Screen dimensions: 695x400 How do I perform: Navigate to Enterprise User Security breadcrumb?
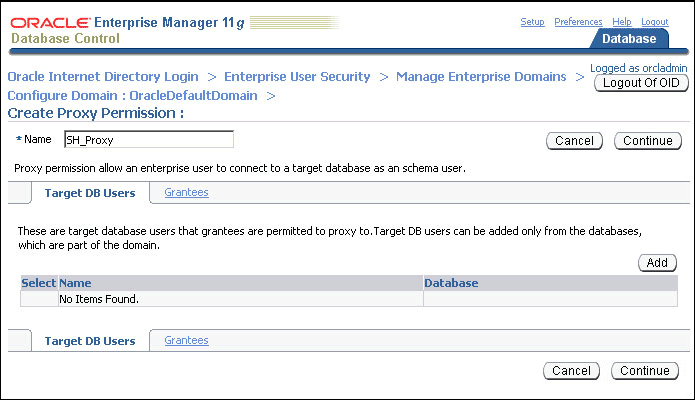point(297,76)
